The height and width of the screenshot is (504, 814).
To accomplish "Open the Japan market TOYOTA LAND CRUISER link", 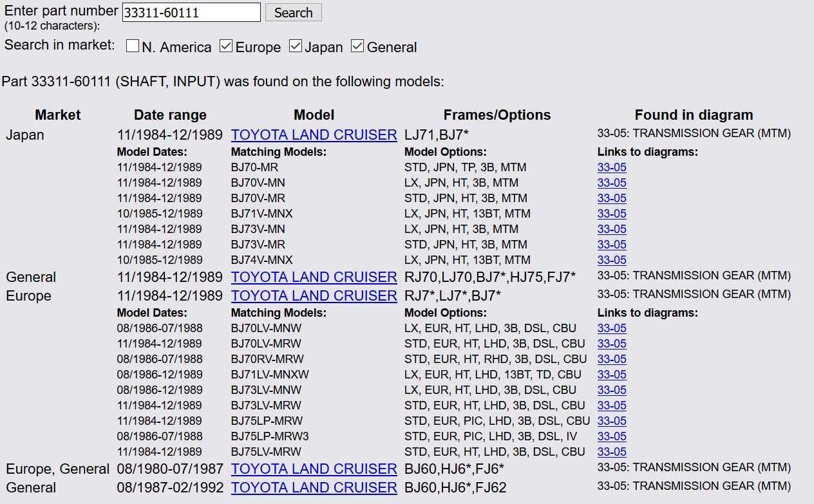I will [x=314, y=135].
